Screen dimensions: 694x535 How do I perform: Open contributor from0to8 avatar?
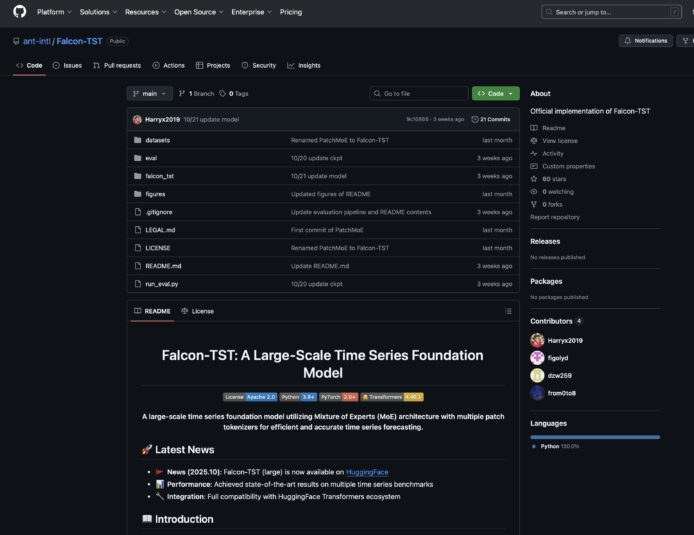[x=537, y=393]
